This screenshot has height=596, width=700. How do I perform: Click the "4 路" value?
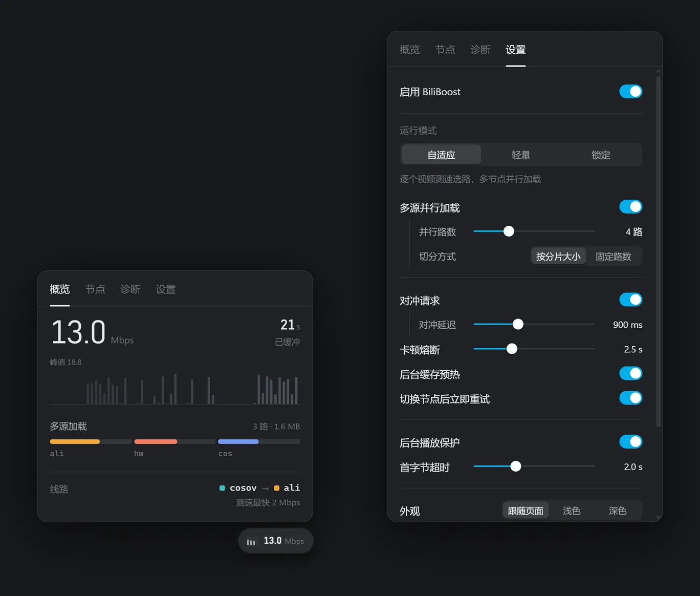(x=634, y=232)
